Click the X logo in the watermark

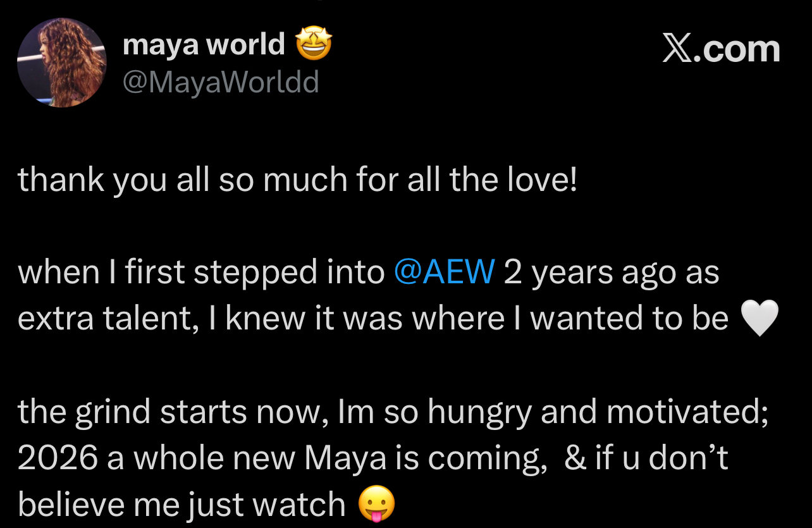coord(678,49)
